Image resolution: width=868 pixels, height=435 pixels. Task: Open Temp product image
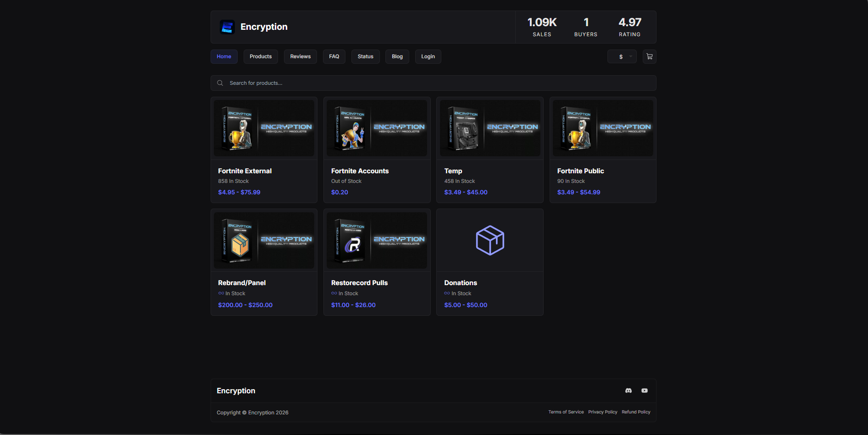(490, 128)
